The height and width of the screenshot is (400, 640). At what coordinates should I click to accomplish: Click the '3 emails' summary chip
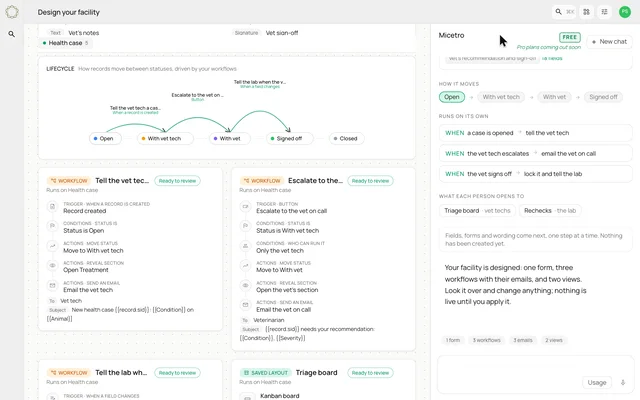[523, 340]
